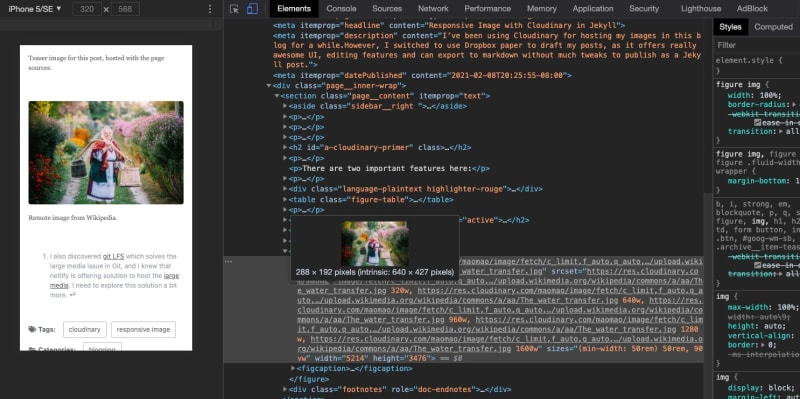Viewport: 800px width, 399px height.
Task: Click the cloudinary tag button
Action: pyautogui.click(x=85, y=330)
